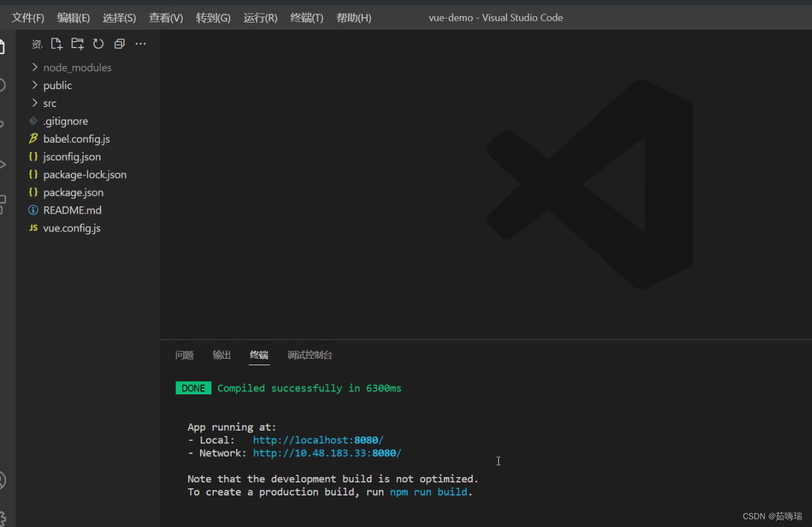Open the 查看(V) menu
Image resolution: width=812 pixels, height=527 pixels.
[x=165, y=18]
